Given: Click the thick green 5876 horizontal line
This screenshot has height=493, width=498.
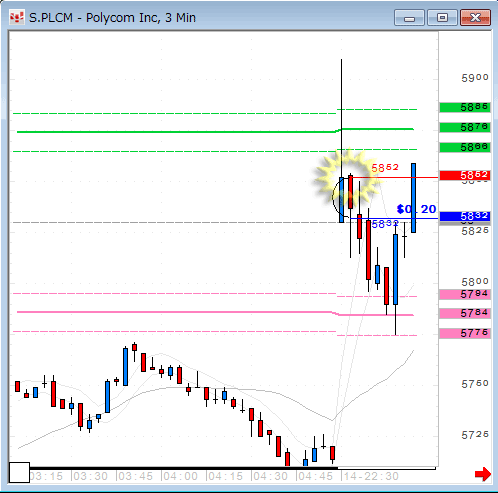Looking at the screenshot, I should 215,131.
